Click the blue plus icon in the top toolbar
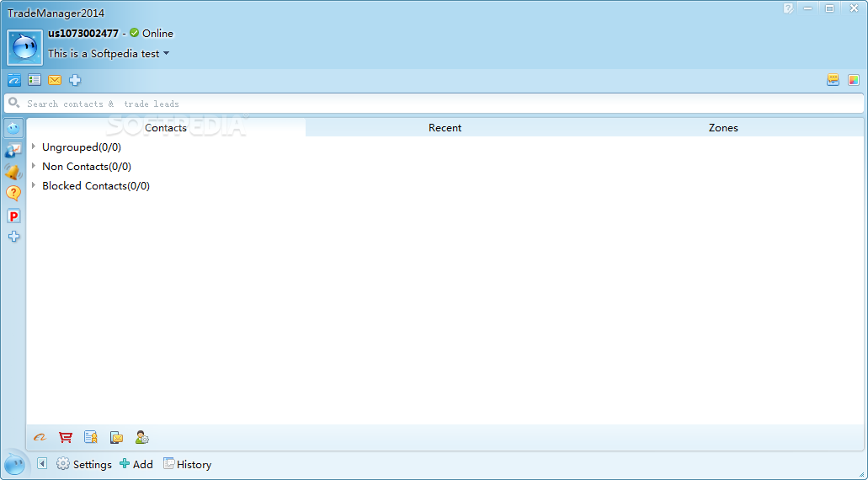This screenshot has height=480, width=868. click(x=75, y=80)
